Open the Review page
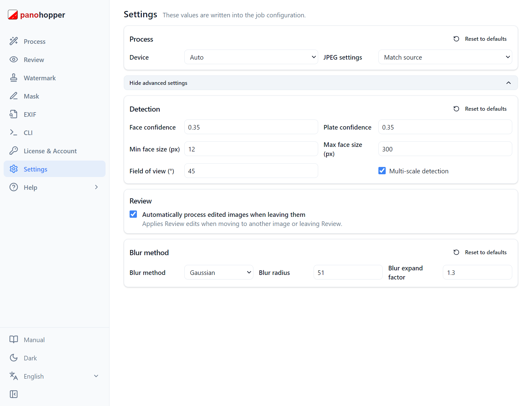Screen dimensions: 532x406 click(55, 59)
